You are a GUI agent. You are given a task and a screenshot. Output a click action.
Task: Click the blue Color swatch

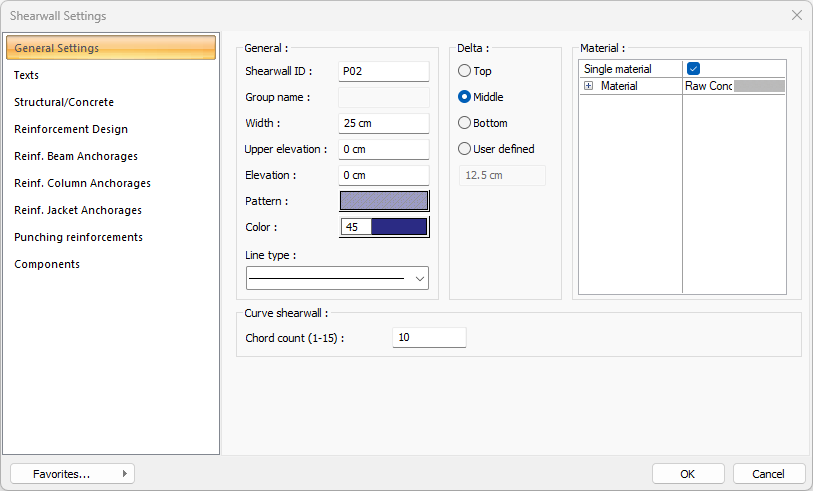click(398, 227)
